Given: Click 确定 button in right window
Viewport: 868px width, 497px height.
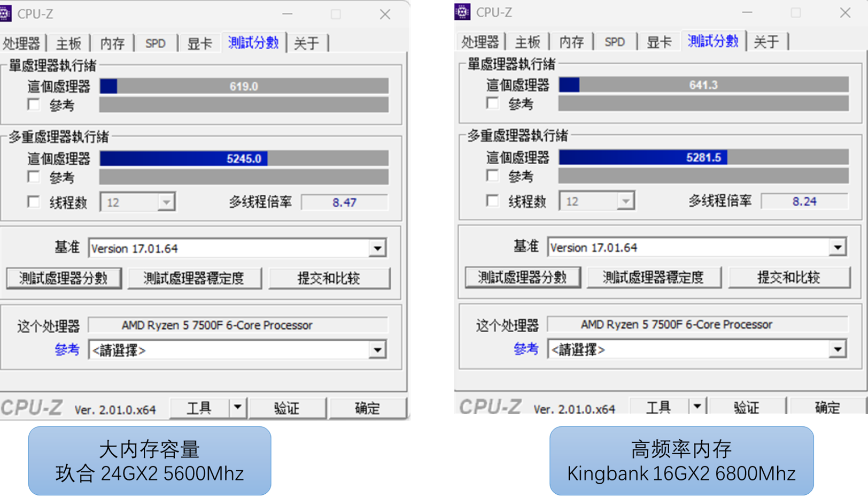Looking at the screenshot, I should (827, 406).
